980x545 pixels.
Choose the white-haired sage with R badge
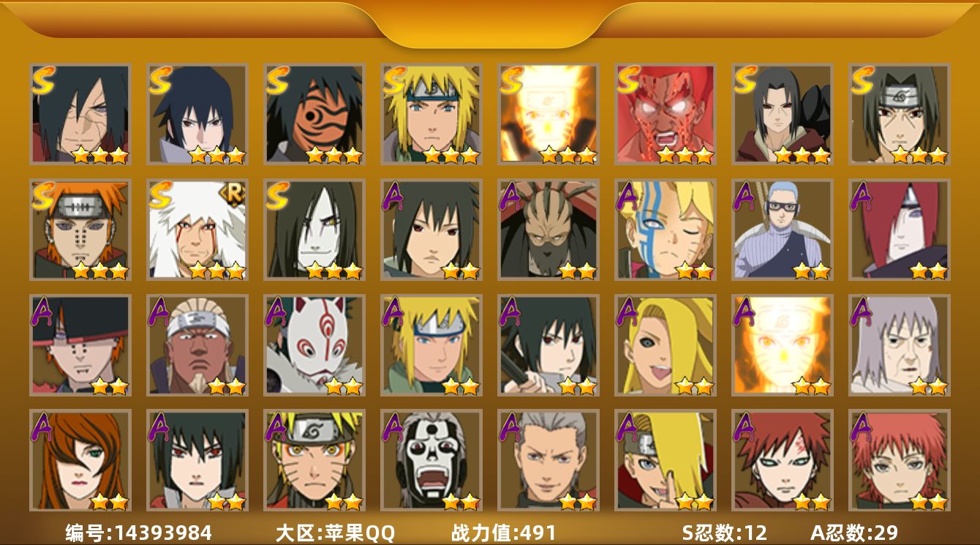(x=197, y=230)
